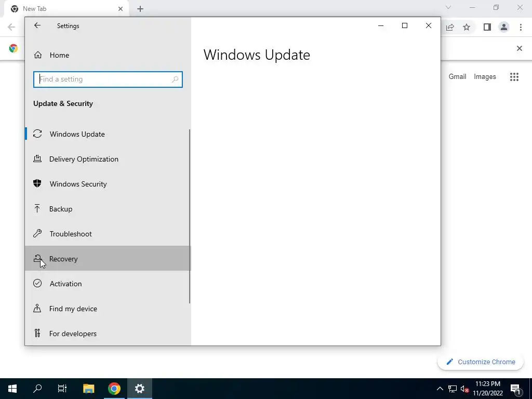
Task: Dismiss the Chrome notification bar
Action: point(519,48)
